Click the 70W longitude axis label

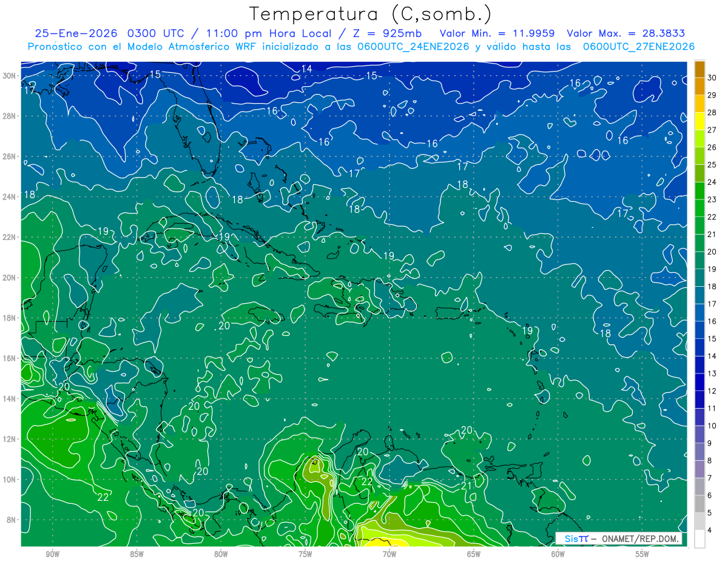389,554
